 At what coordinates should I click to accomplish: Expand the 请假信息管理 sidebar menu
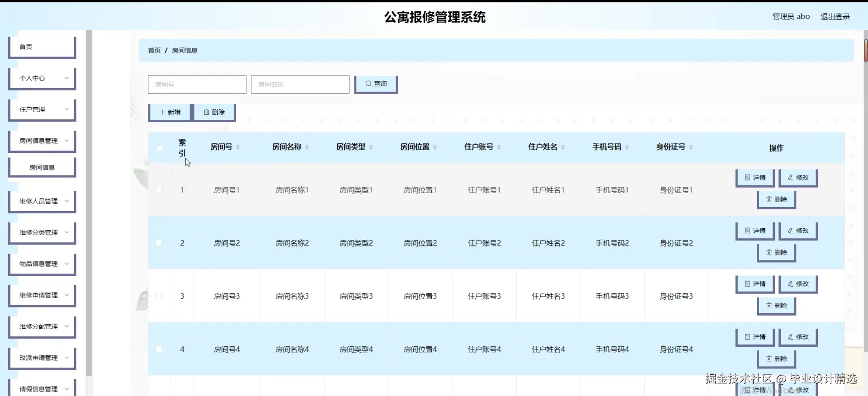pos(42,388)
